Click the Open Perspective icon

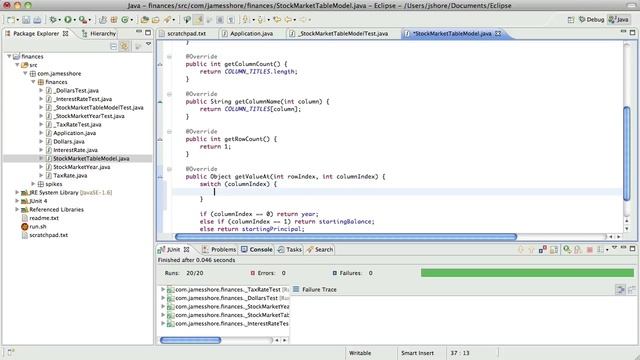pyautogui.click(x=571, y=20)
